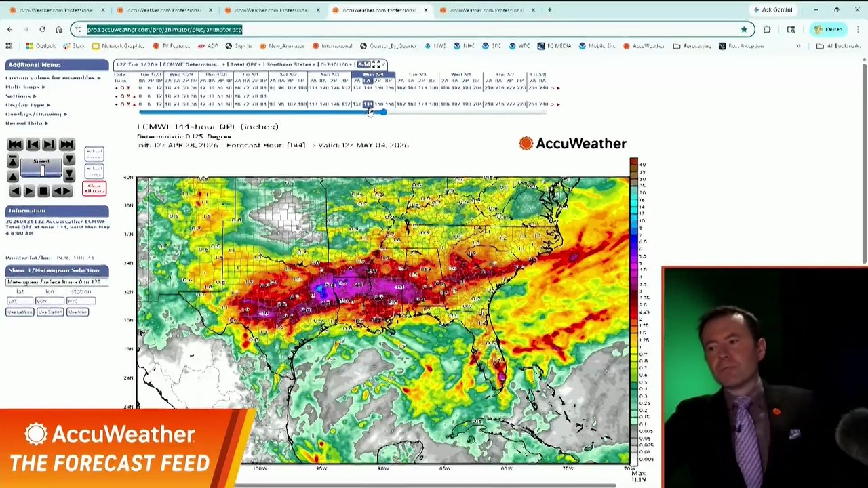
Task: Start rock back-and-forth loop playback
Action: click(62, 191)
